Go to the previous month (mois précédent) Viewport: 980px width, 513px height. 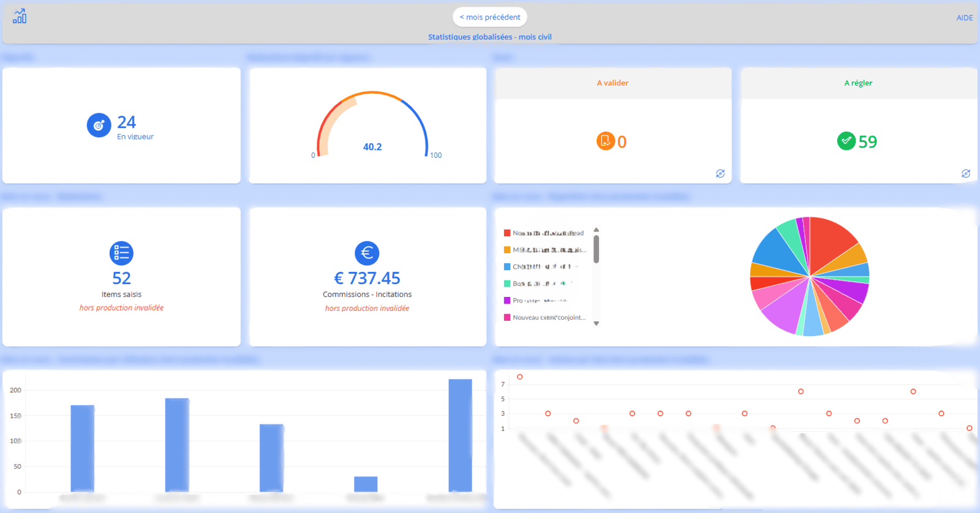click(490, 17)
